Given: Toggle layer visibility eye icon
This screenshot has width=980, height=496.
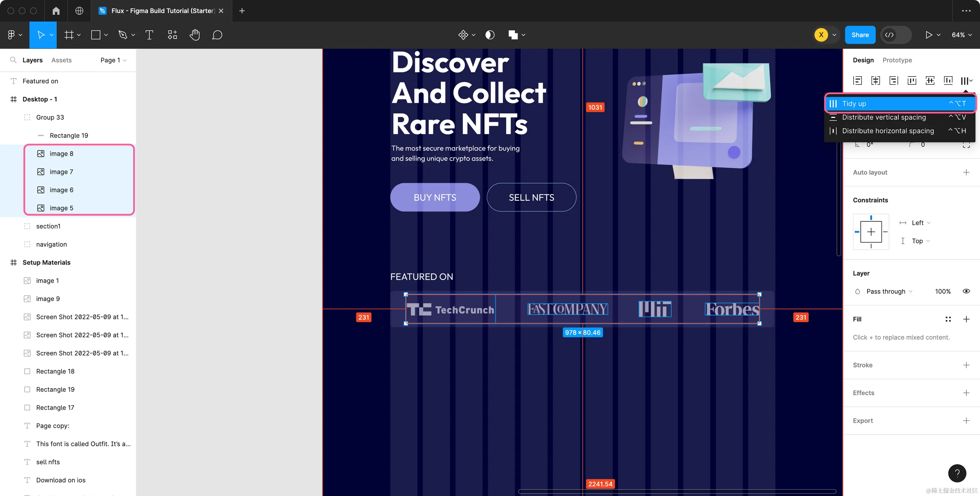Looking at the screenshot, I should [966, 291].
